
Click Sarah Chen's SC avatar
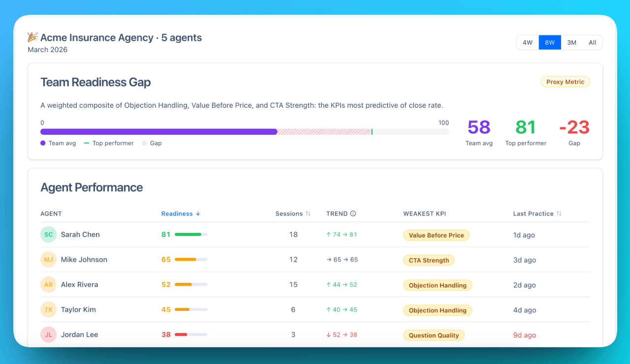(x=48, y=235)
